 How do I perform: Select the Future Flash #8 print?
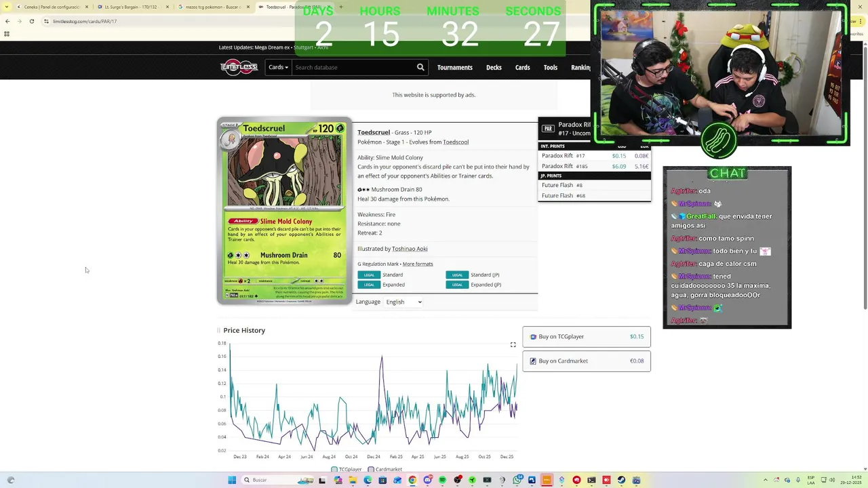click(594, 185)
